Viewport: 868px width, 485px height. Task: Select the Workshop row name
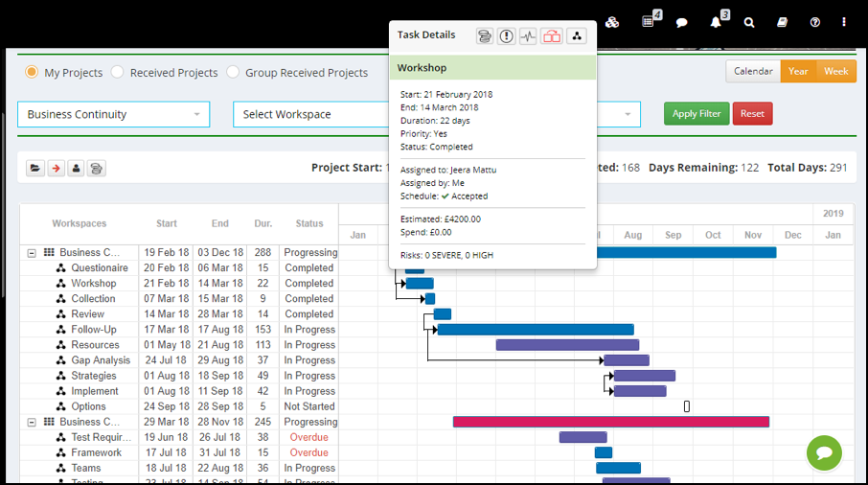pos(94,284)
